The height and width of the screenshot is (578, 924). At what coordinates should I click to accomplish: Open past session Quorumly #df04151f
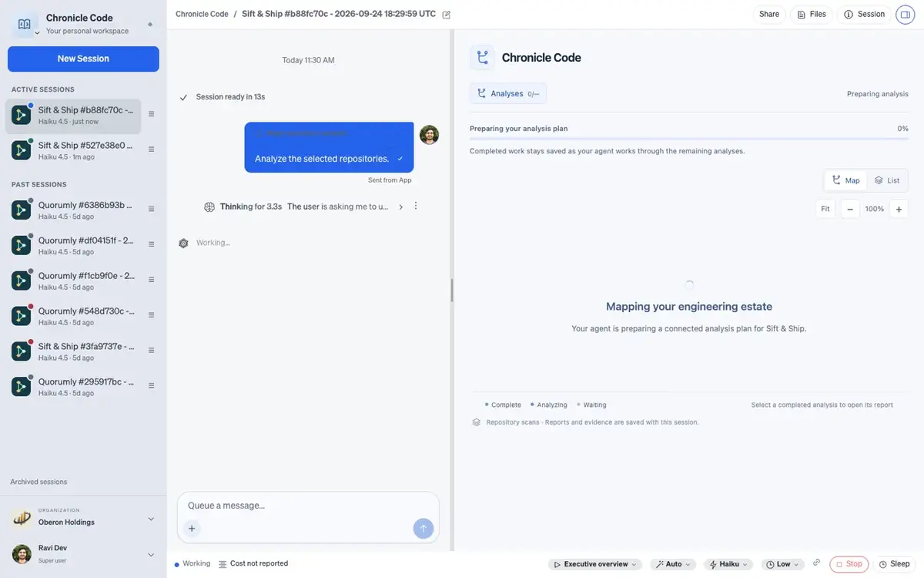point(73,245)
